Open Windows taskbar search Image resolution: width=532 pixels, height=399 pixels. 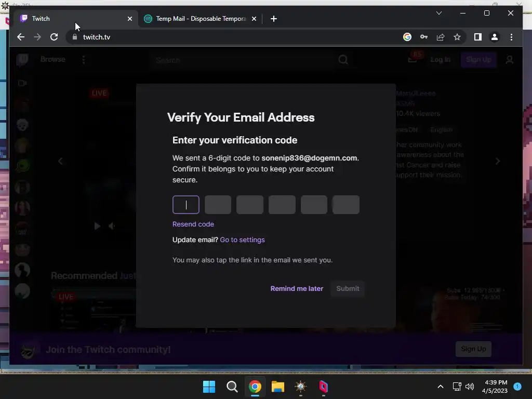232,387
